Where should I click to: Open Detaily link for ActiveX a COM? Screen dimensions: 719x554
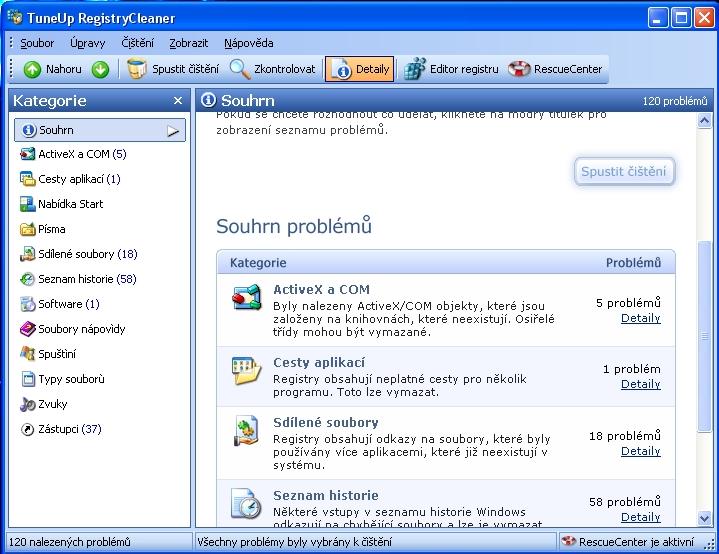coord(641,318)
